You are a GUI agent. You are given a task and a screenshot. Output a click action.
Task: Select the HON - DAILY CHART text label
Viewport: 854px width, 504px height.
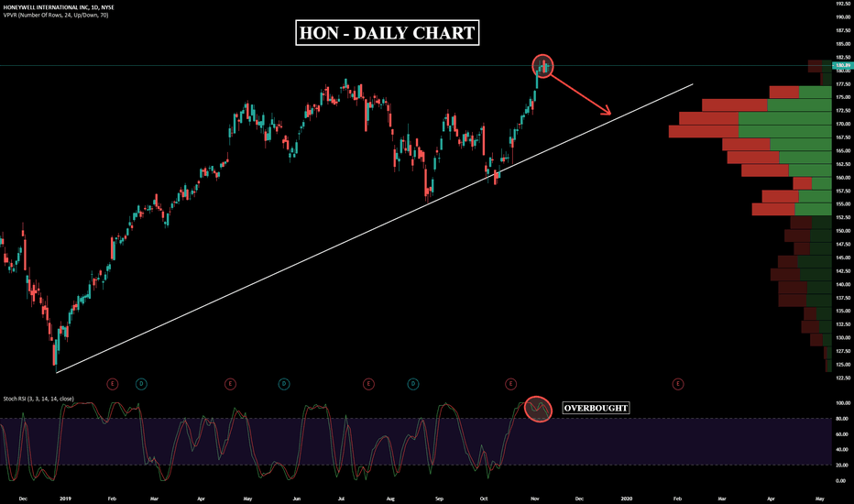(x=388, y=33)
